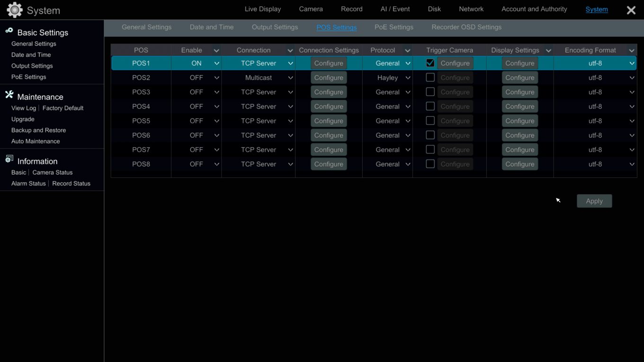This screenshot has width=644, height=362.
Task: Open the POS3 Encoding Format dropdown
Action: point(632,92)
